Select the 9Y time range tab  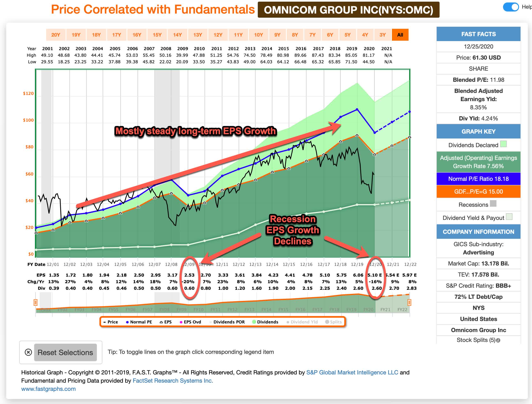tap(277, 35)
